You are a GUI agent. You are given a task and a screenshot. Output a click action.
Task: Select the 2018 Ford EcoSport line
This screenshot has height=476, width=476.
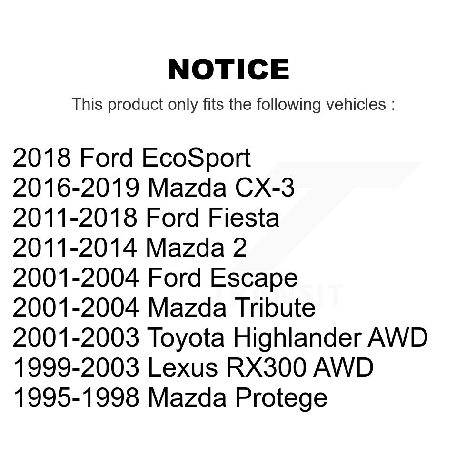[131, 158]
